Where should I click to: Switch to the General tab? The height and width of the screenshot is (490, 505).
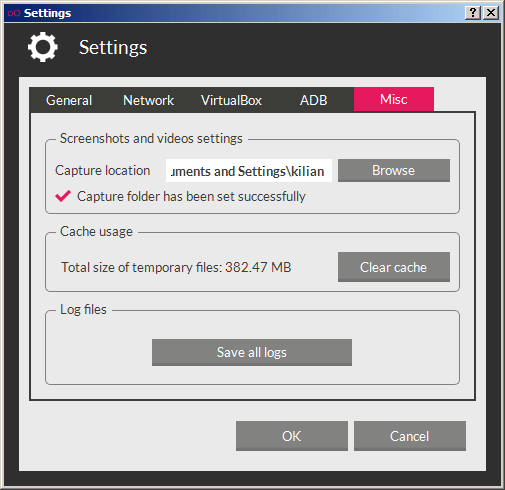[x=69, y=100]
